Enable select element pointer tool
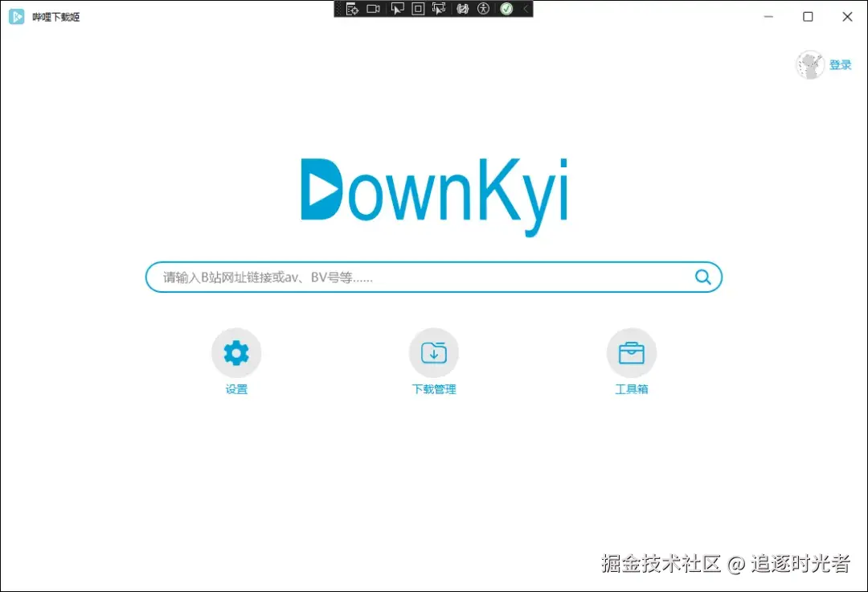 pyautogui.click(x=397, y=9)
